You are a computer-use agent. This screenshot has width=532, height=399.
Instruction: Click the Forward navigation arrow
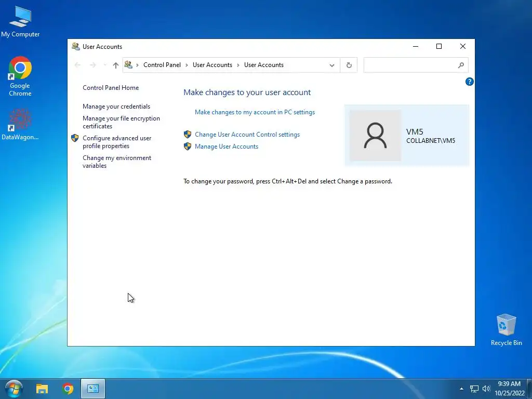coord(92,65)
